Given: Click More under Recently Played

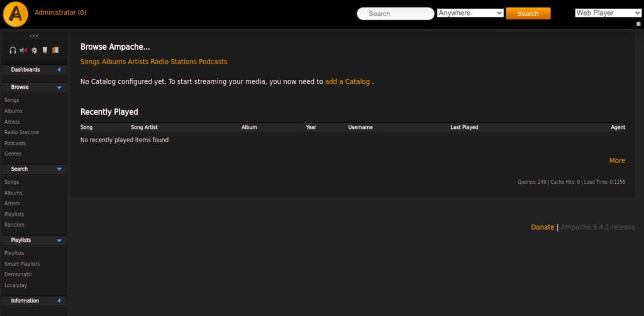Looking at the screenshot, I should [x=618, y=161].
